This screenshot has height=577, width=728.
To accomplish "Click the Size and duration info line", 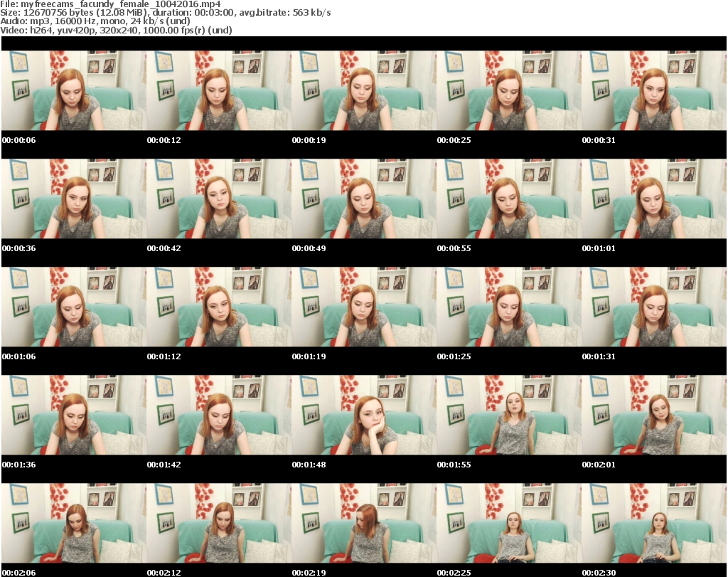I will click(166, 13).
